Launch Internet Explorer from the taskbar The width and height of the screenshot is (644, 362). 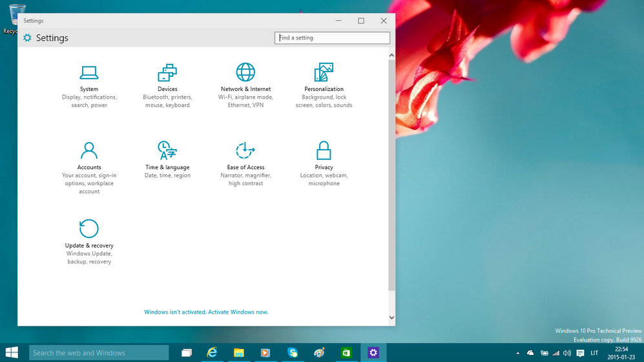pyautogui.click(x=212, y=353)
